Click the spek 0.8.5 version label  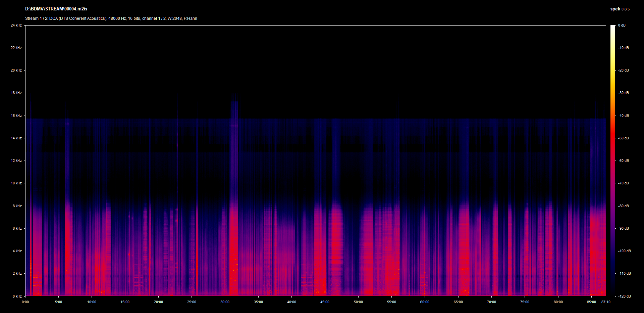click(620, 9)
